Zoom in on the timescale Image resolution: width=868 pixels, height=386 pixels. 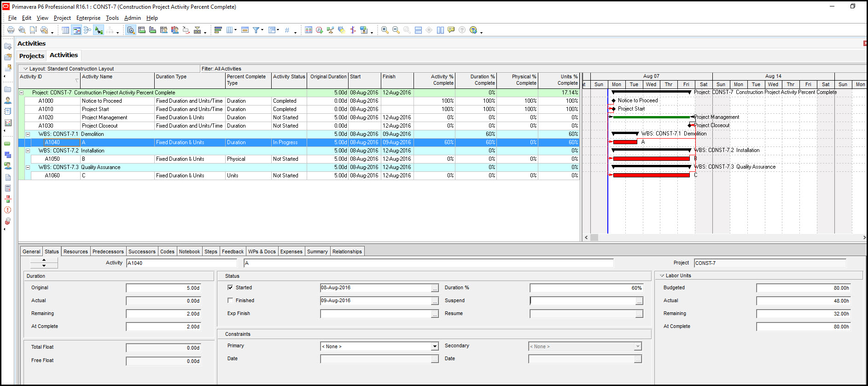(385, 30)
